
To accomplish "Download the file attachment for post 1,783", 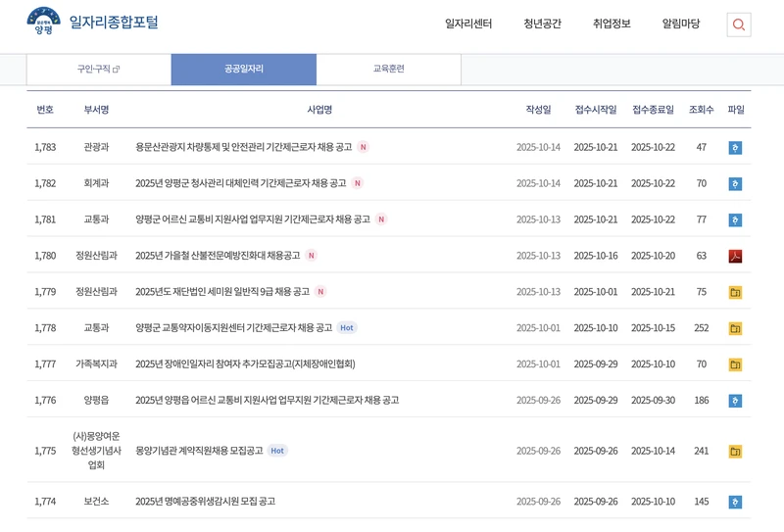I will pos(735,148).
